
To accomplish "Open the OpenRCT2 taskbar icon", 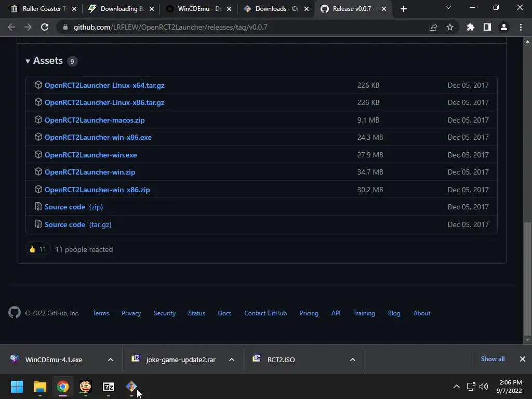I will point(131,387).
